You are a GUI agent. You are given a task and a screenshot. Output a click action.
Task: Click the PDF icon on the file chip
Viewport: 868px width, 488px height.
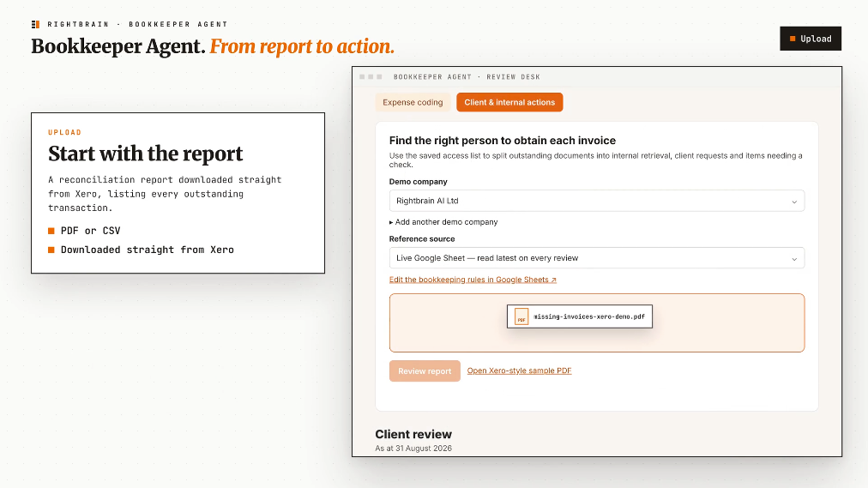pos(521,316)
